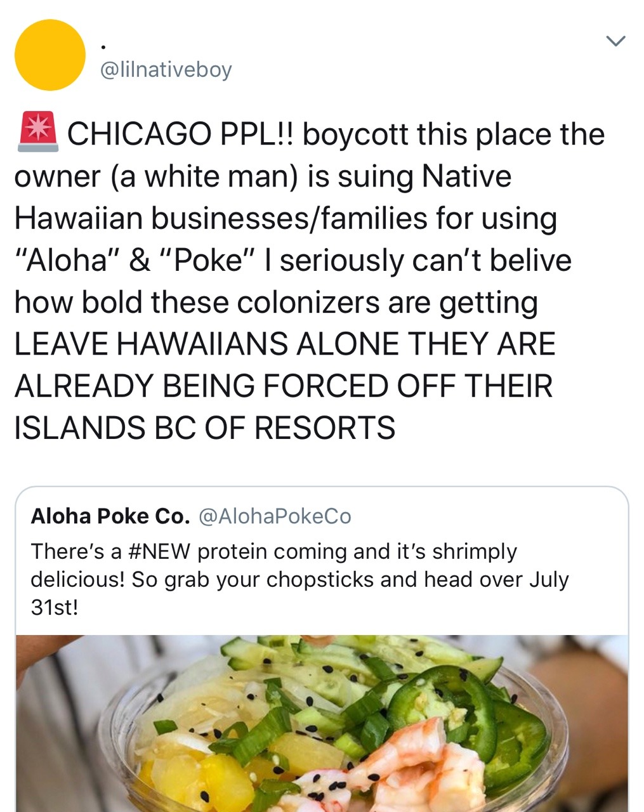Visit the @AlohaPokeCo handle

click(275, 516)
